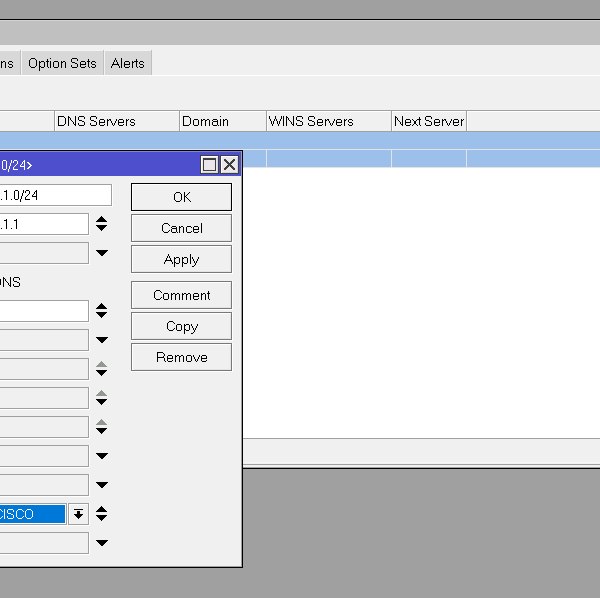
Task: Open the Alerts tab
Action: (x=128, y=63)
